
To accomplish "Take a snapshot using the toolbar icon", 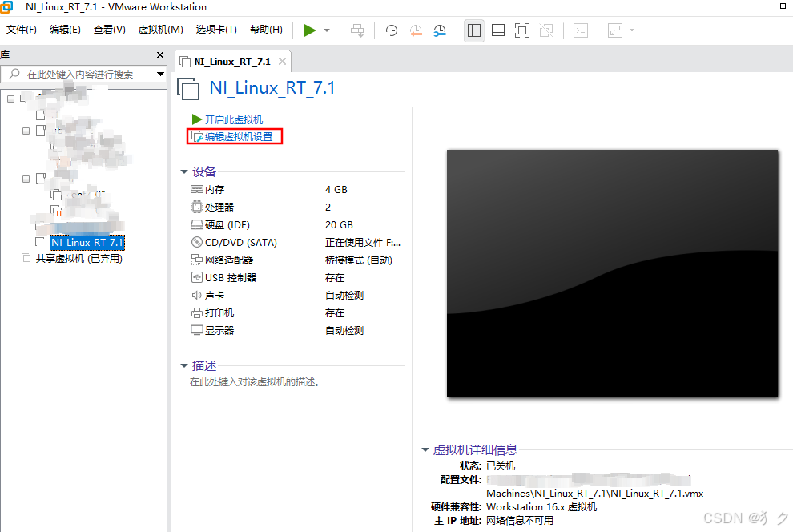I will pyautogui.click(x=391, y=30).
